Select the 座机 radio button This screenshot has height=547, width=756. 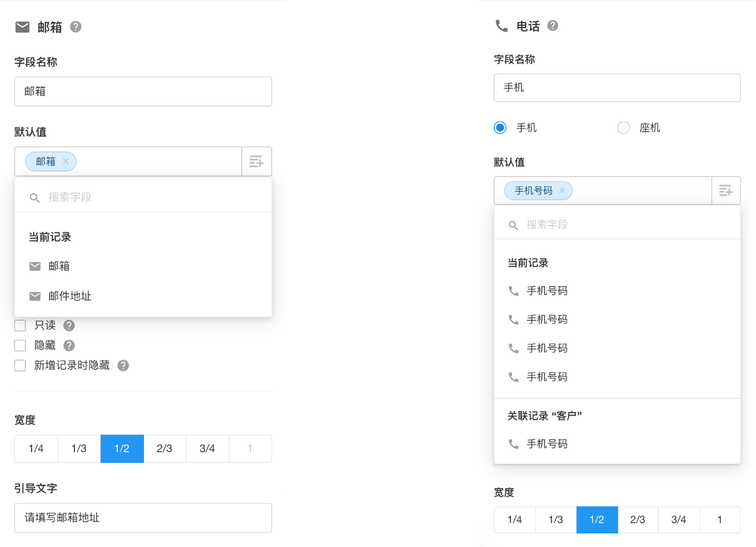(x=623, y=128)
